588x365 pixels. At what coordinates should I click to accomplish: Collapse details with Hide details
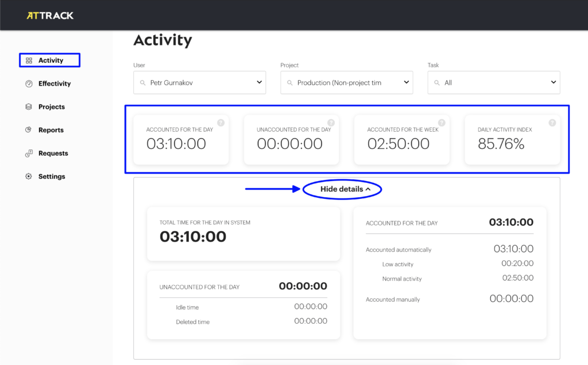[x=345, y=189]
